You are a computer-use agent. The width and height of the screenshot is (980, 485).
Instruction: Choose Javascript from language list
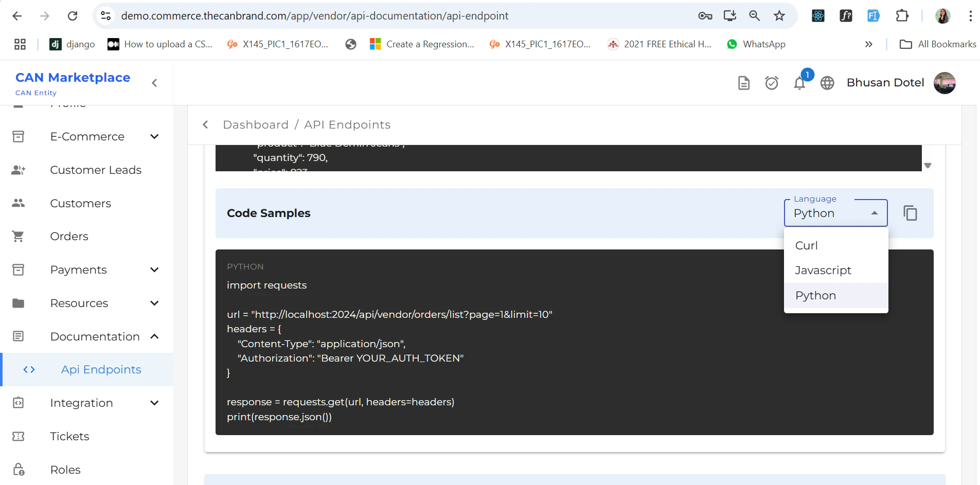(x=836, y=270)
